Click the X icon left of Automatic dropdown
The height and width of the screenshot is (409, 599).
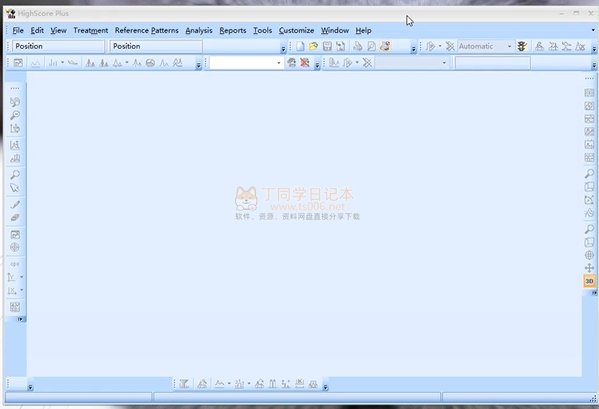coord(450,46)
